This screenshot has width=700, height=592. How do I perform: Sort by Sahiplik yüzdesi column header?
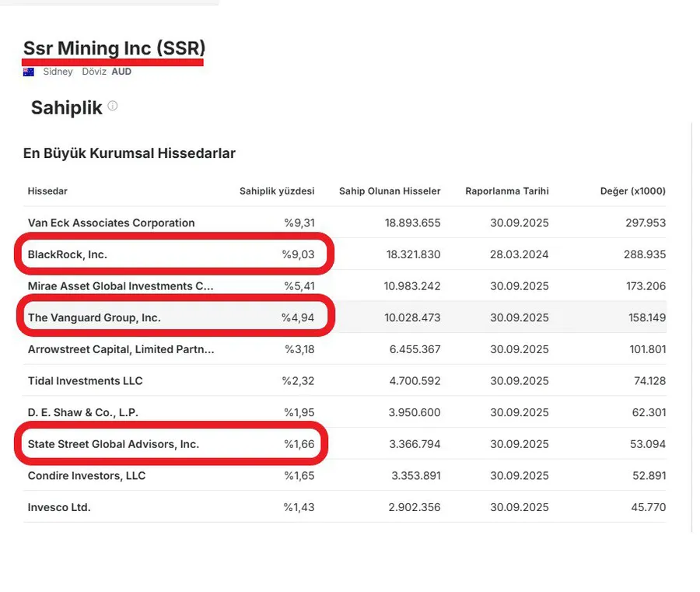pyautogui.click(x=277, y=191)
